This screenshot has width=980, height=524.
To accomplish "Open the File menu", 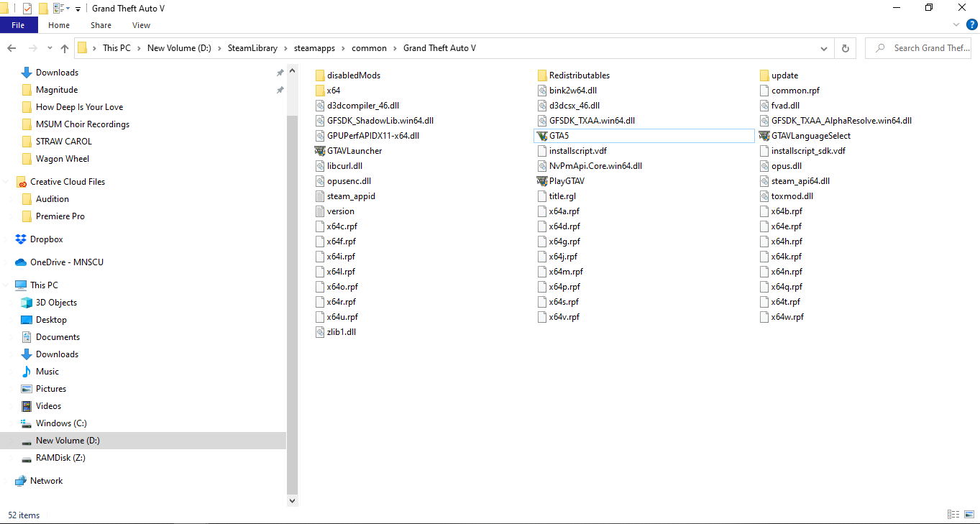I will tap(19, 24).
